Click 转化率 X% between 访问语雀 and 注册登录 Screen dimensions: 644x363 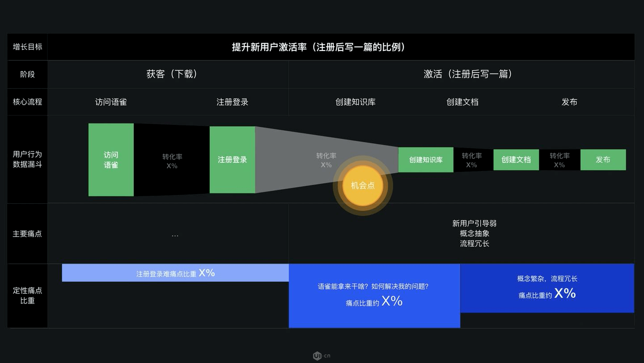172,161
